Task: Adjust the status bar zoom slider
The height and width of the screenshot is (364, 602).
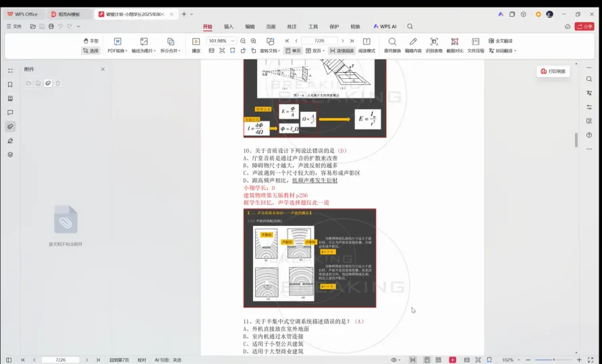Action: tap(553, 360)
